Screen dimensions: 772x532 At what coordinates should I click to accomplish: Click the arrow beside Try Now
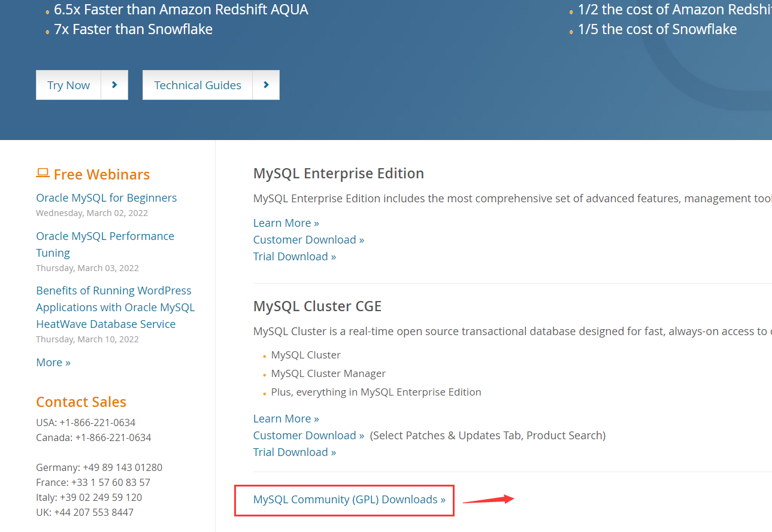coord(114,85)
